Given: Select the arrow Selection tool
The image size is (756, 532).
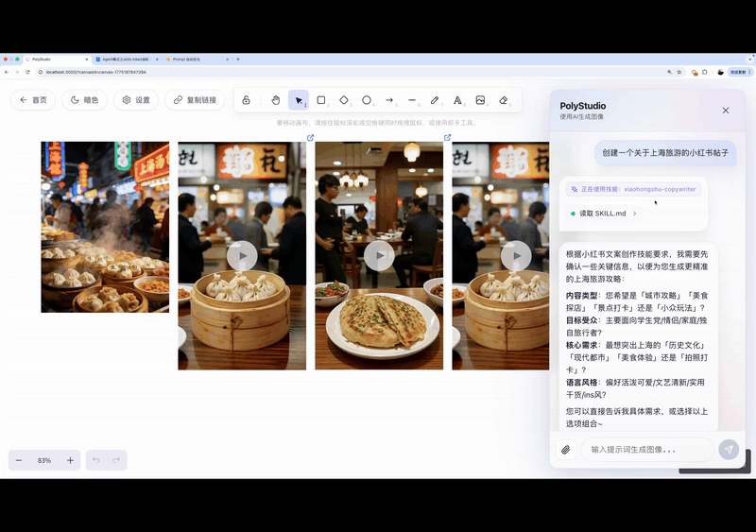Looking at the screenshot, I should pyautogui.click(x=299, y=100).
